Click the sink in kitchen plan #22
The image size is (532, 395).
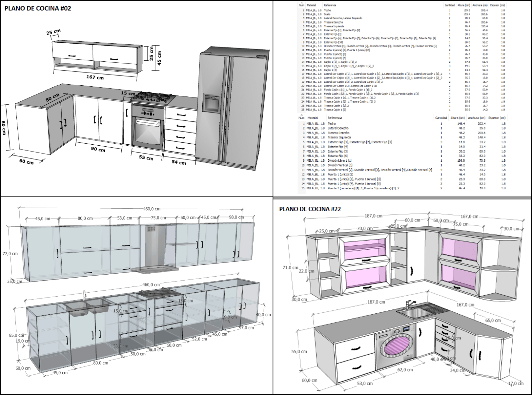point(414,313)
